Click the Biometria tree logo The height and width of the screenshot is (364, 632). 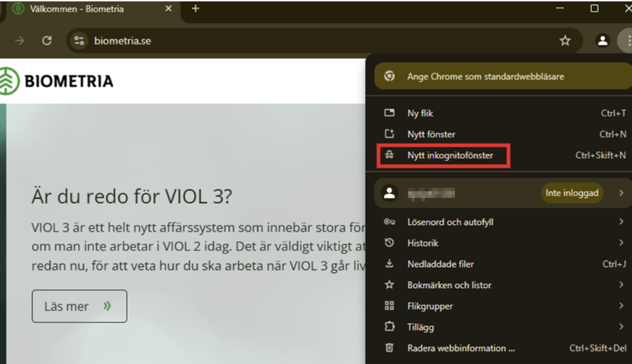(9, 81)
